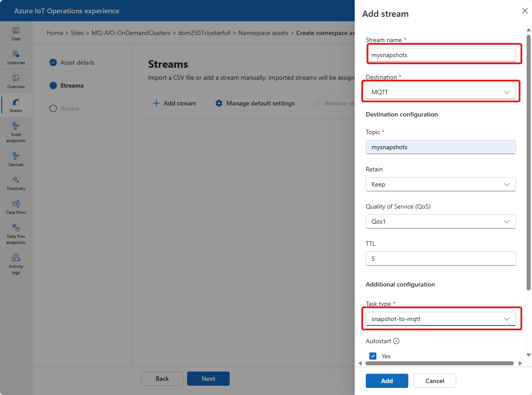
Task: Select the Review wizard step
Action: (64, 108)
